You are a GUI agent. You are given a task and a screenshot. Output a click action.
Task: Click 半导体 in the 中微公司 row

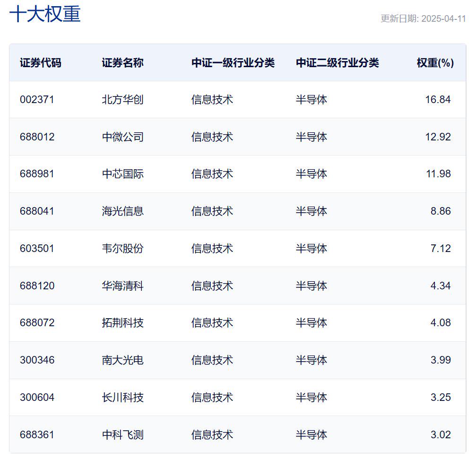click(312, 137)
